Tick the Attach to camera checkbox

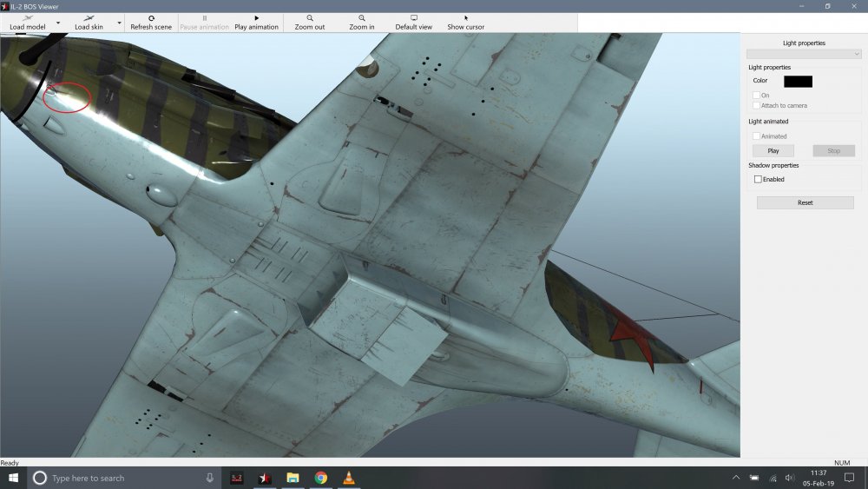click(x=756, y=105)
